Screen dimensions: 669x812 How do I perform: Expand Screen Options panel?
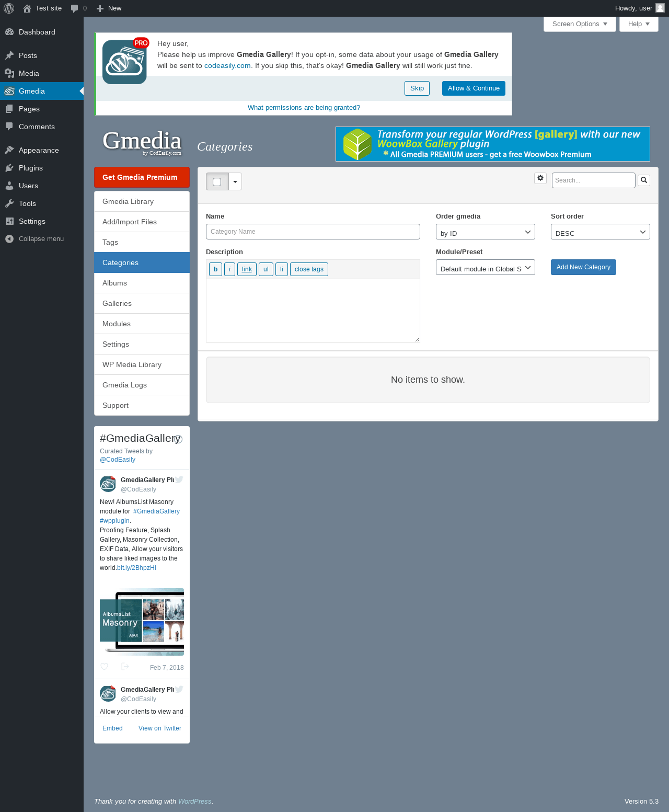(x=580, y=24)
